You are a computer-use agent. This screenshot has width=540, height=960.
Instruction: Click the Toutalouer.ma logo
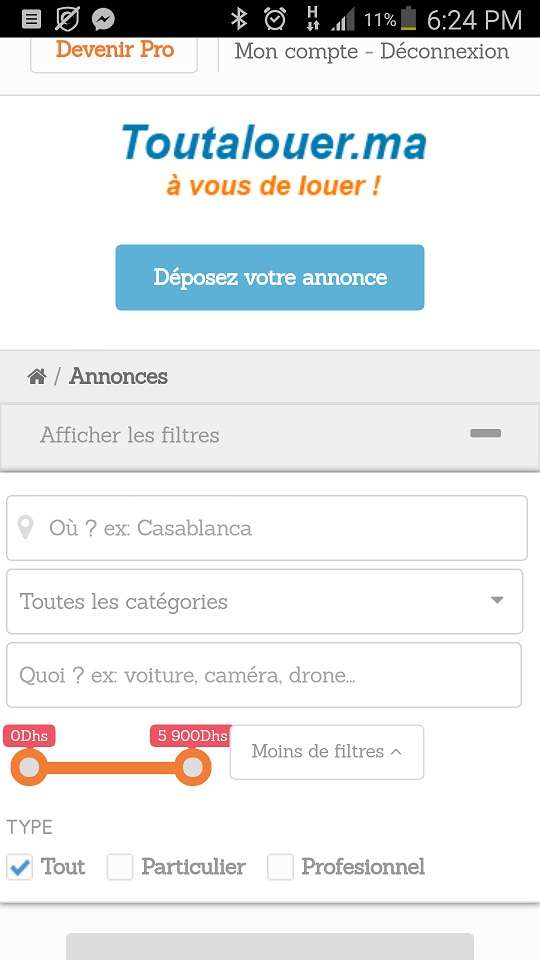point(273,159)
